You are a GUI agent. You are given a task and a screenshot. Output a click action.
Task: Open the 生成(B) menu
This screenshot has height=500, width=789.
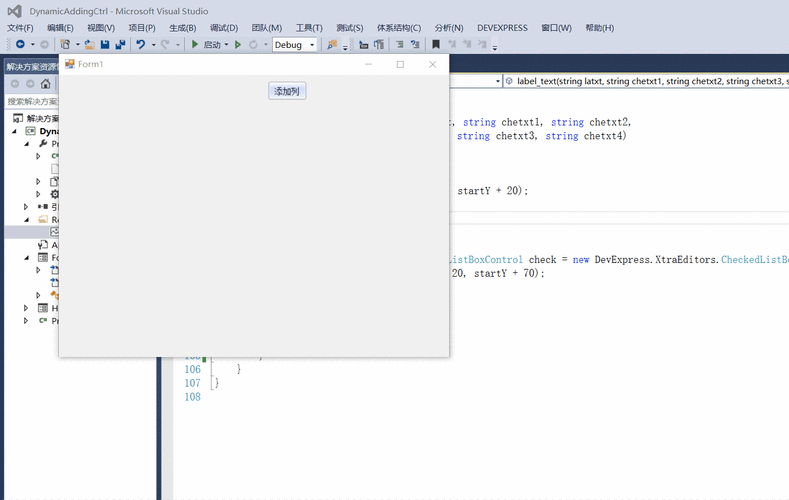(183, 28)
